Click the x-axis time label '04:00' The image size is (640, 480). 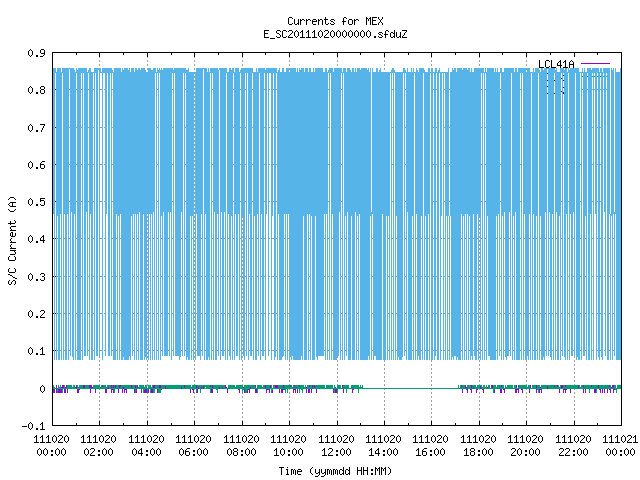(146, 452)
